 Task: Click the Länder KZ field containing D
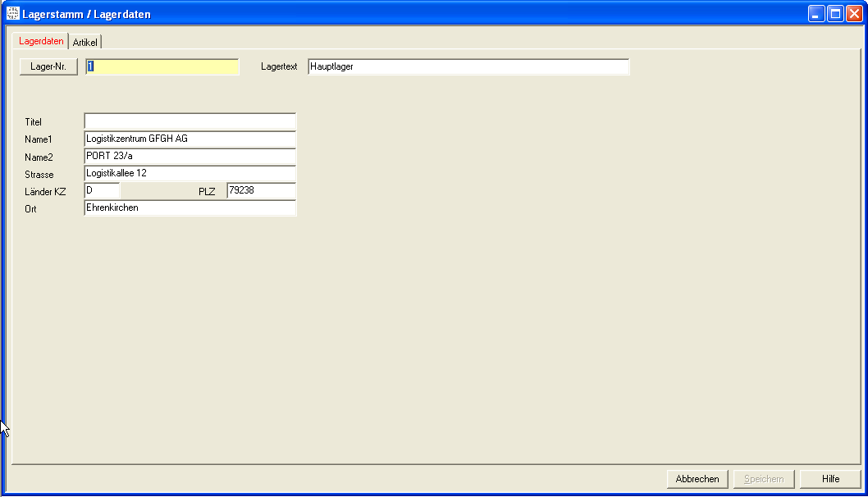(102, 190)
